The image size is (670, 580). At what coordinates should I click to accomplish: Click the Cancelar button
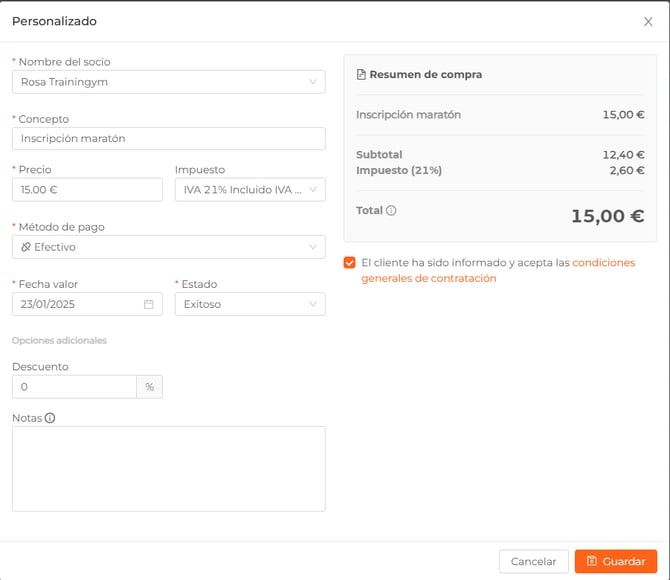click(x=533, y=562)
